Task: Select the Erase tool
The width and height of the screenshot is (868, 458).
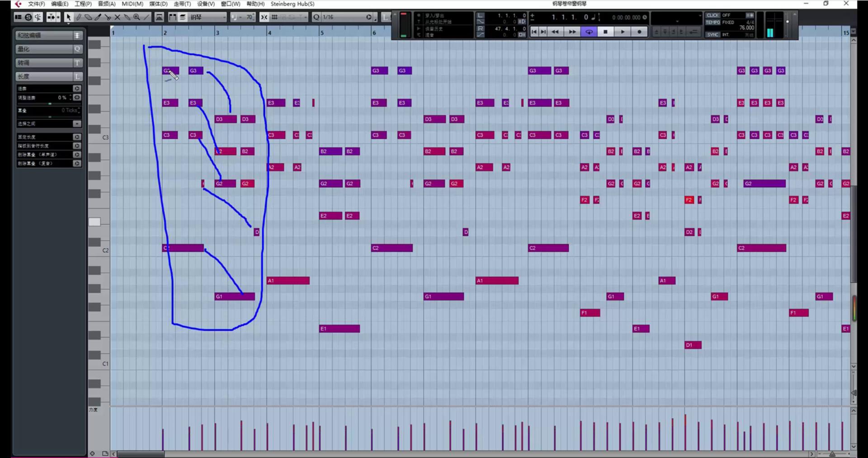Action: [88, 17]
